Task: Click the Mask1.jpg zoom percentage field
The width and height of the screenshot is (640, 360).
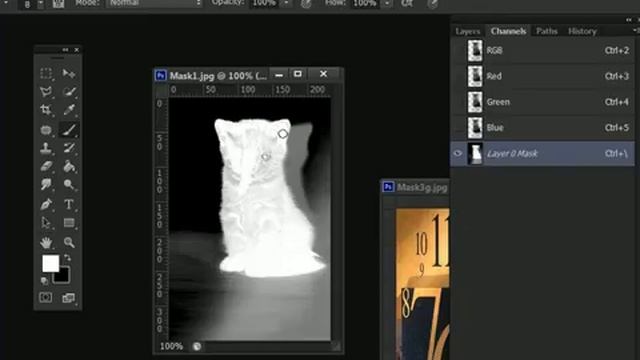Action: coord(171,346)
